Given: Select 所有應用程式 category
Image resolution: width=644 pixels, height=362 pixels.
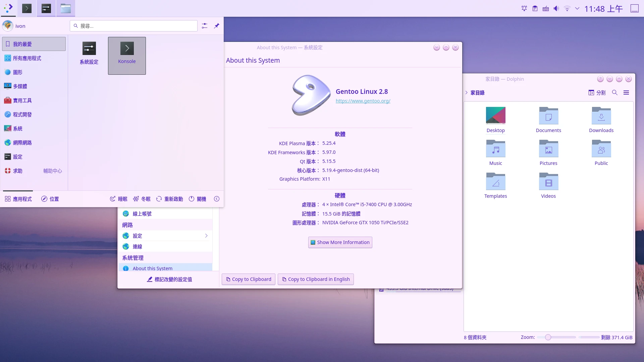Looking at the screenshot, I should (27, 58).
